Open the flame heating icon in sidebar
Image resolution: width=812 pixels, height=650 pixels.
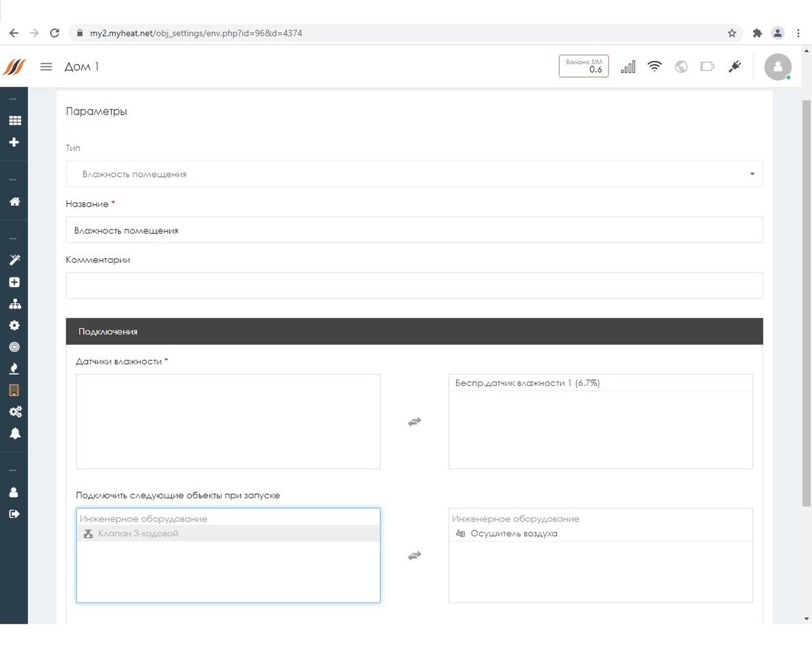pos(14,368)
